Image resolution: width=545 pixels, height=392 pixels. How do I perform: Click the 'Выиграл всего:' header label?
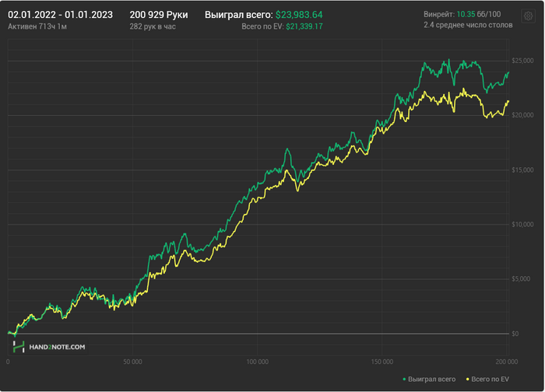coord(239,15)
